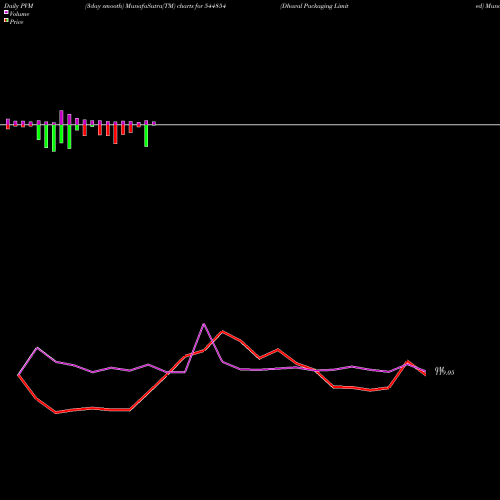Click the Price legend color swatch

click(x=6, y=21)
